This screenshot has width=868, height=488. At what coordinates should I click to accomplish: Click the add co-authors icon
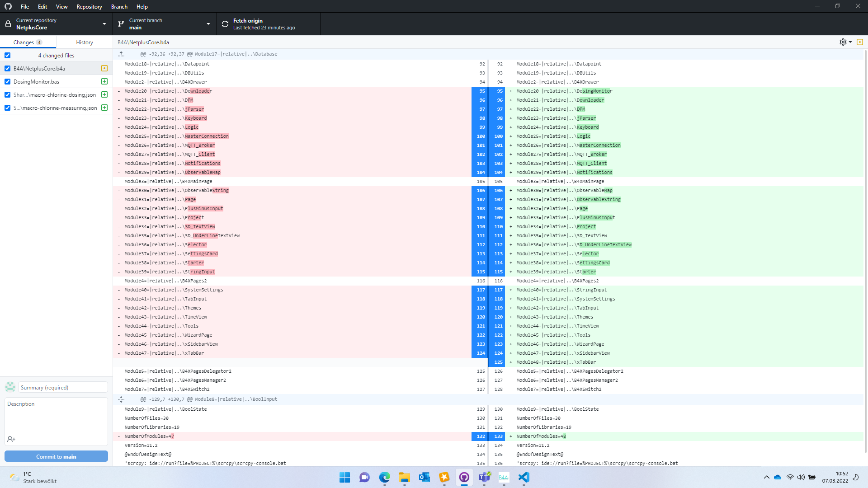11,439
